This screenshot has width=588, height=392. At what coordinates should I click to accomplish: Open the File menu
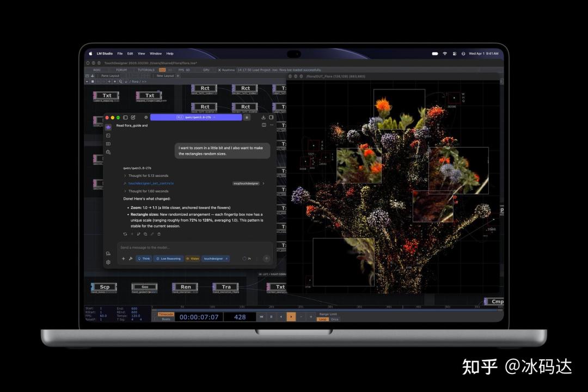120,54
